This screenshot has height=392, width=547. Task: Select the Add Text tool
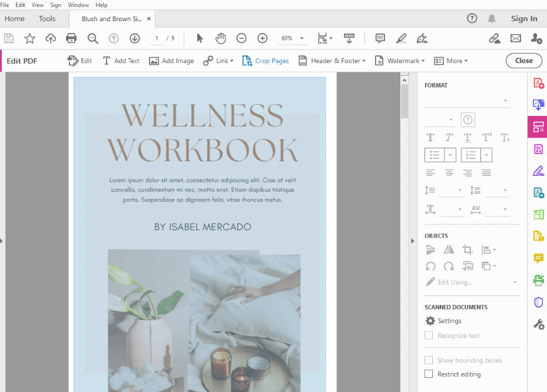click(121, 60)
